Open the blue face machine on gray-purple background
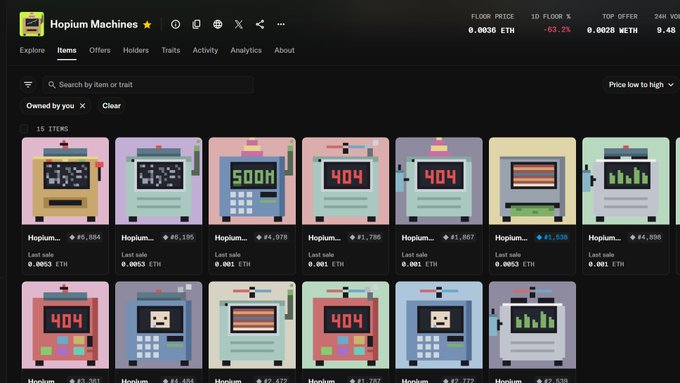This screenshot has width=680, height=383. [x=159, y=325]
